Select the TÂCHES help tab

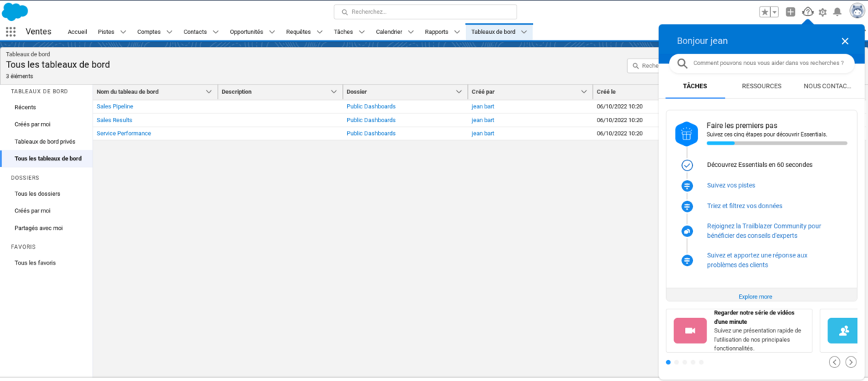(x=695, y=86)
